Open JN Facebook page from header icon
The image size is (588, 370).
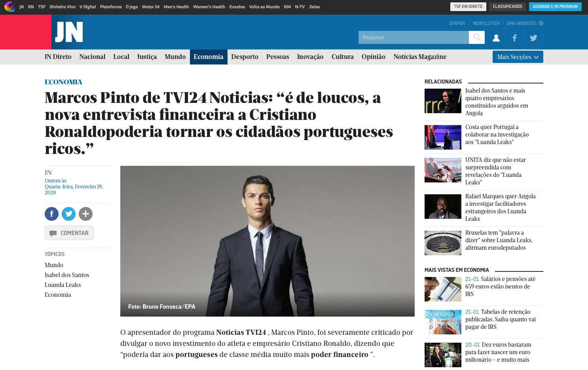[x=514, y=38]
